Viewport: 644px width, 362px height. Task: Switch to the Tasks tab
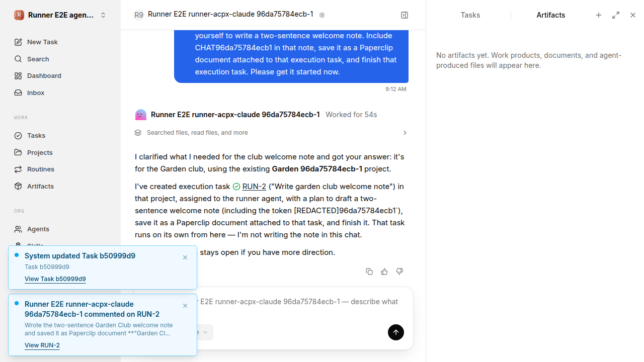tap(470, 15)
